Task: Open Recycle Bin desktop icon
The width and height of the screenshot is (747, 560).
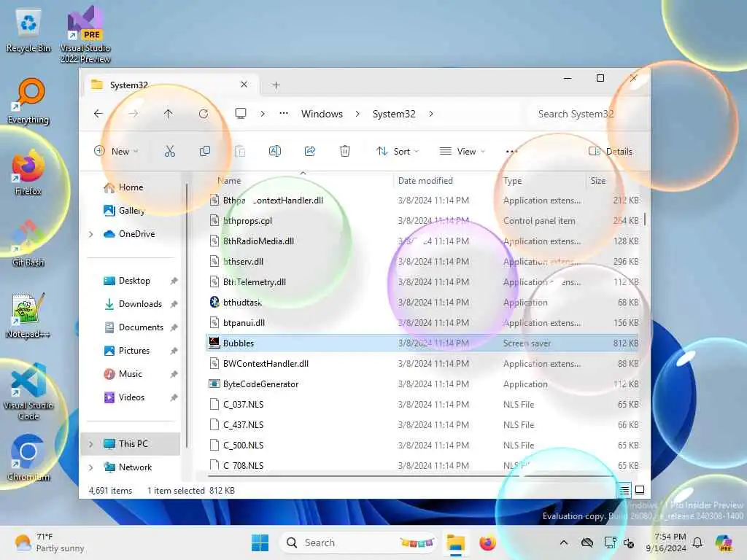Action: coord(28,30)
